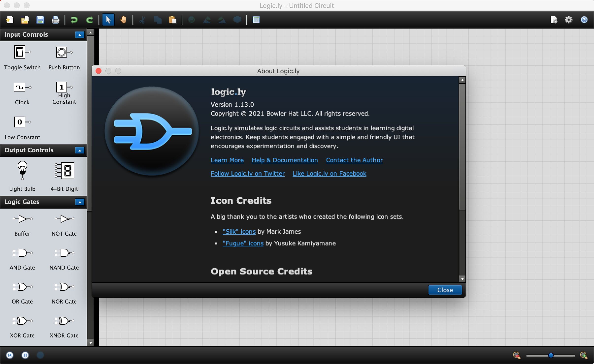Click Contact the Author link

354,160
